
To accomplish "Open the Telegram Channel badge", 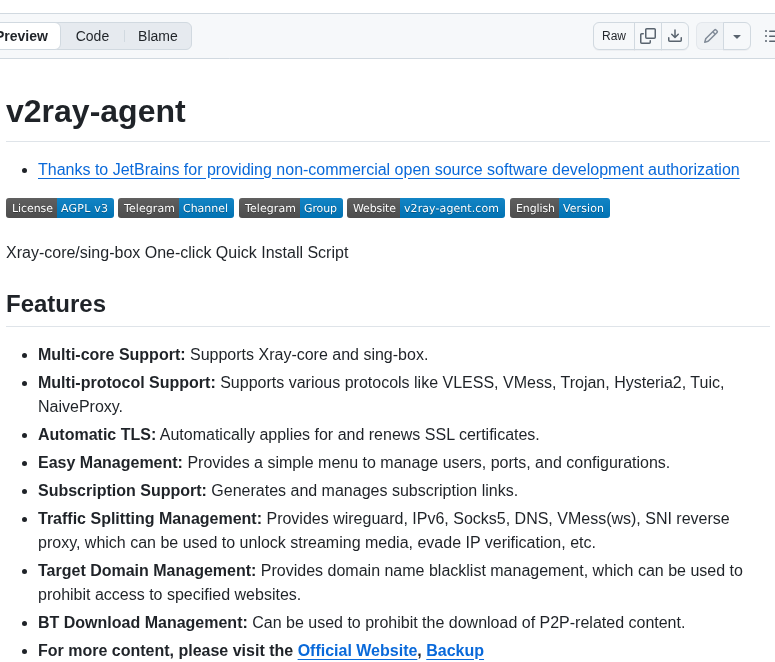I will click(x=175, y=208).
